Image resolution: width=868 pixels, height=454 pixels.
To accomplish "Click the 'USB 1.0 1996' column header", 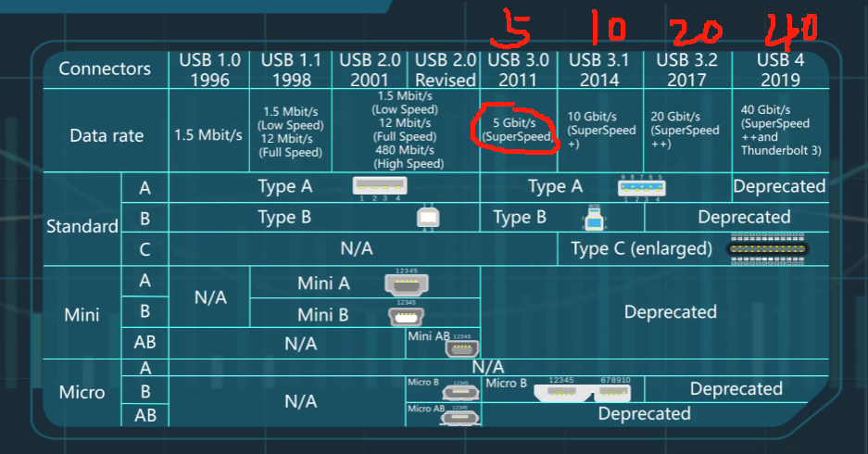I will (x=209, y=69).
